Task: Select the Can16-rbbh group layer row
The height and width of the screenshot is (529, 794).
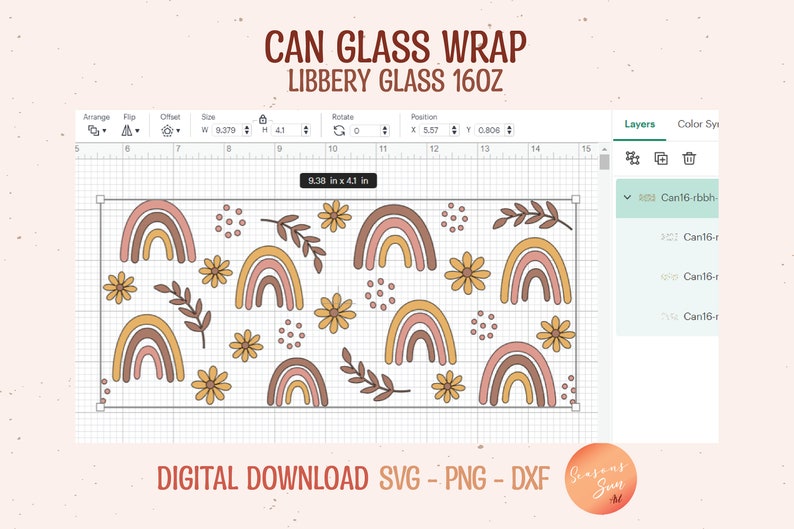Action: click(x=667, y=198)
